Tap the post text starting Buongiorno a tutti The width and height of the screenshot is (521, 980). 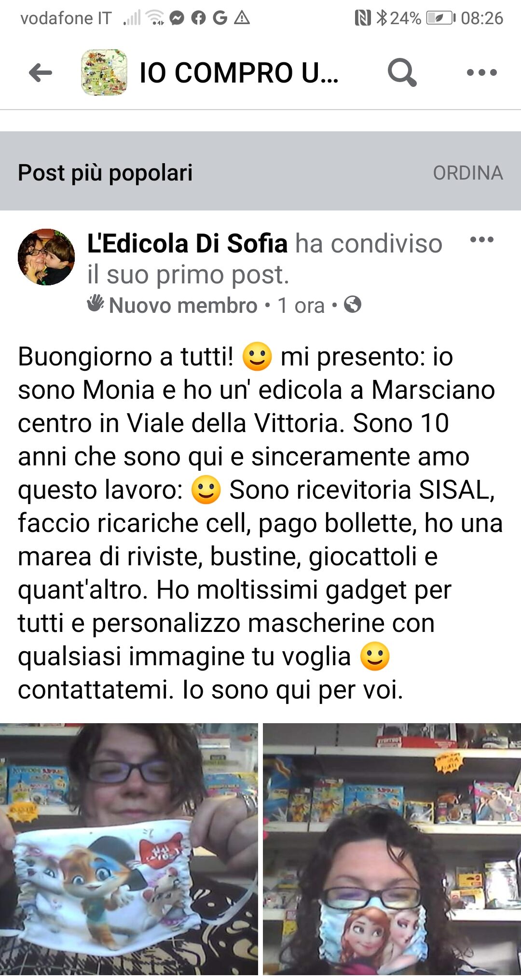[260, 523]
